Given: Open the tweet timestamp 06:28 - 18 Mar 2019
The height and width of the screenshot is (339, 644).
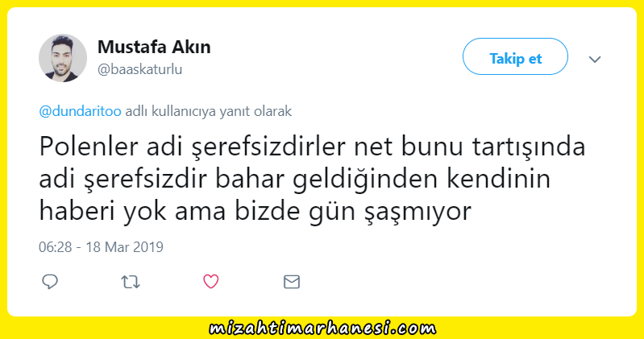Looking at the screenshot, I should point(101,247).
